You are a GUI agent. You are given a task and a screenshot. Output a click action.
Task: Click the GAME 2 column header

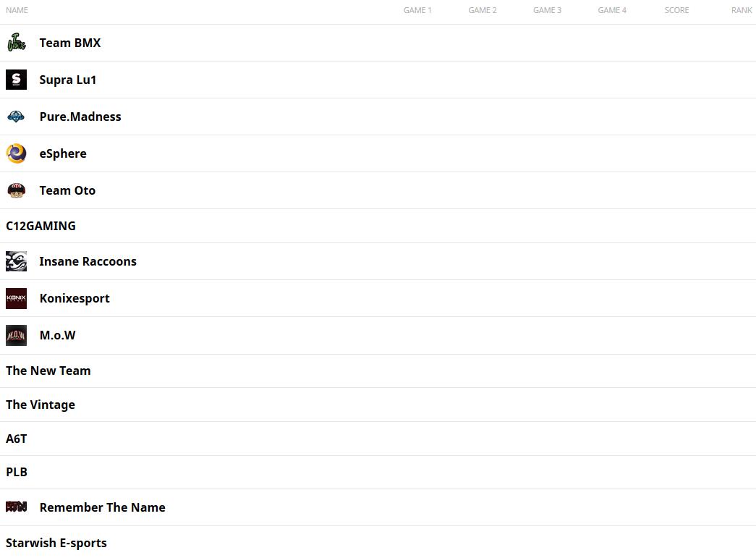482,10
